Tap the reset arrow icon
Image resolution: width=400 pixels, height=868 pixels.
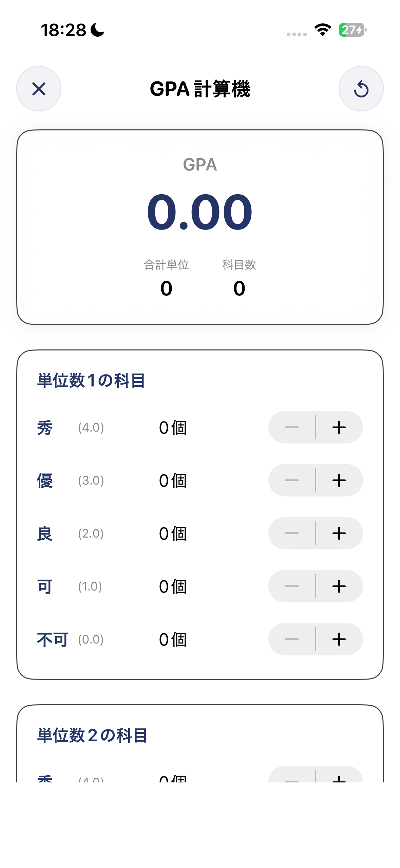[361, 89]
